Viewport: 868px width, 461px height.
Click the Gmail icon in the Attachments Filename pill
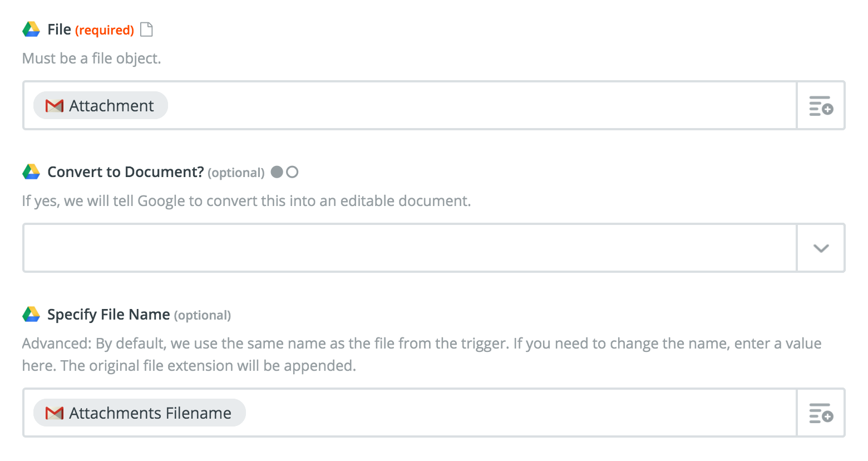tap(54, 413)
